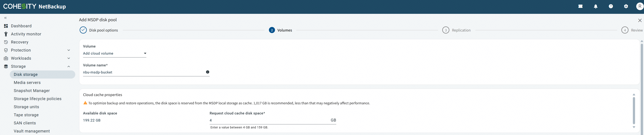
Task: Open the notifications bell icon
Action: 596,6
